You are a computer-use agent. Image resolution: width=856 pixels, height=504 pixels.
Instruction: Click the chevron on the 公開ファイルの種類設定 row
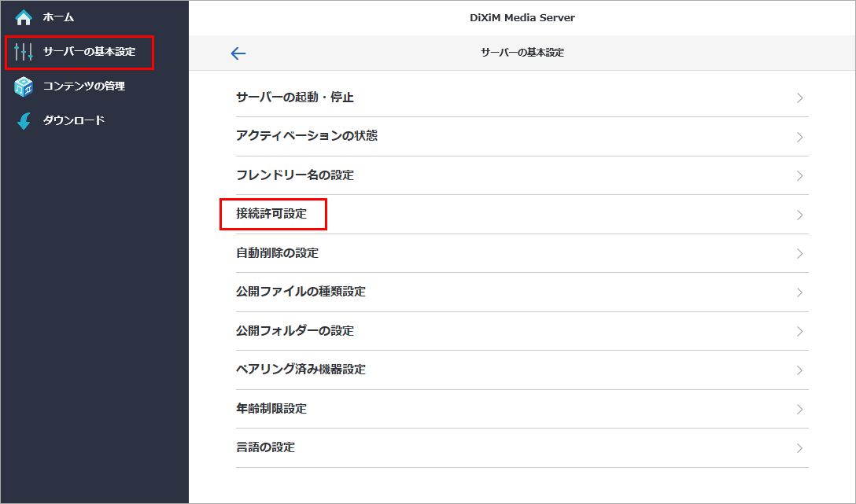pos(800,292)
